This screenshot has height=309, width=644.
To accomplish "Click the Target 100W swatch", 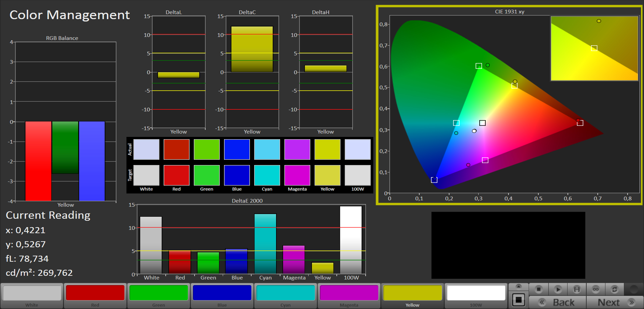I will (x=358, y=175).
